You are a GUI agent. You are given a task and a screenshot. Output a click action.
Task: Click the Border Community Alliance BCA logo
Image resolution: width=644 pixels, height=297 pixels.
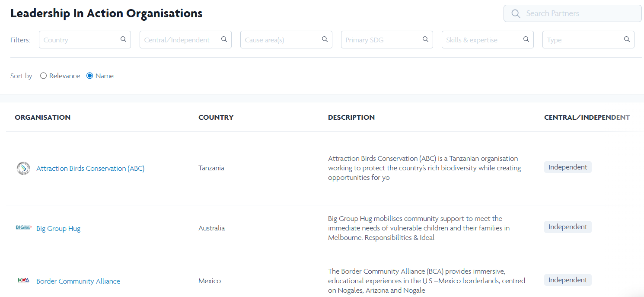(x=23, y=281)
